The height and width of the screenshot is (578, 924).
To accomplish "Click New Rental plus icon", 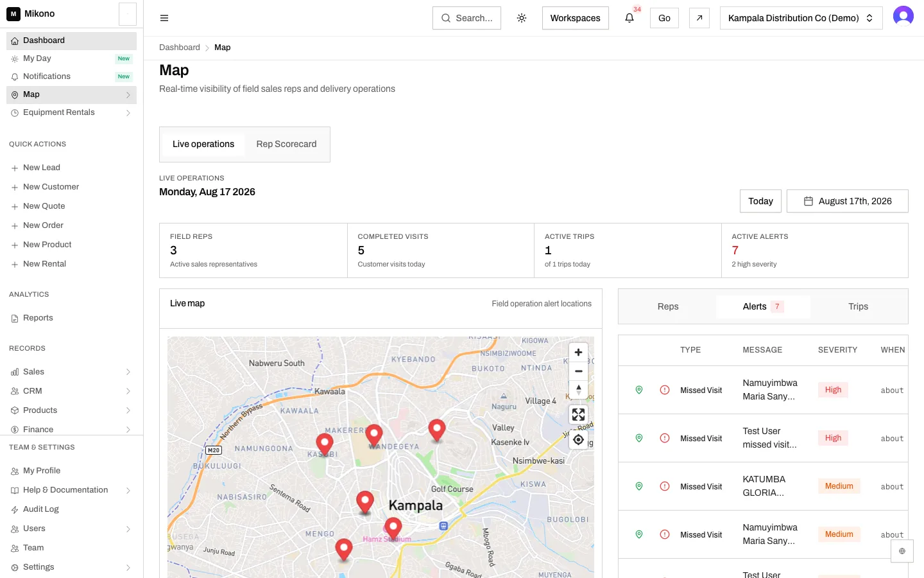I will click(x=15, y=265).
